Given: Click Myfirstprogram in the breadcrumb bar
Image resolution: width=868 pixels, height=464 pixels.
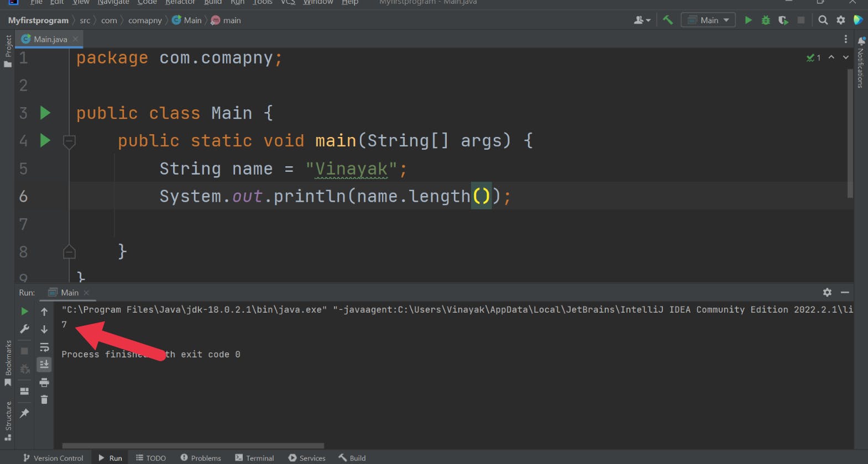Looking at the screenshot, I should pos(38,20).
